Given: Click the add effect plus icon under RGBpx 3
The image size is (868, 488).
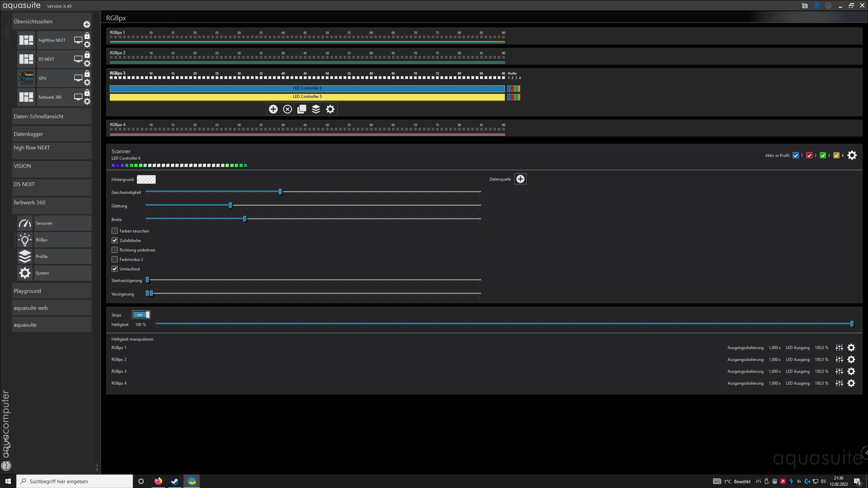Looking at the screenshot, I should [x=273, y=109].
